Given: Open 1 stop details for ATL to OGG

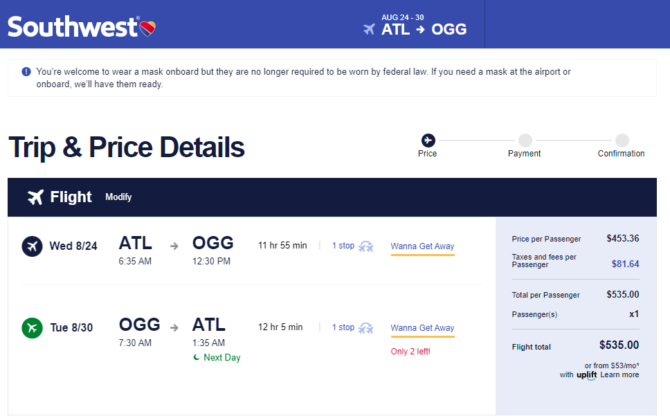Looking at the screenshot, I should [x=343, y=246].
